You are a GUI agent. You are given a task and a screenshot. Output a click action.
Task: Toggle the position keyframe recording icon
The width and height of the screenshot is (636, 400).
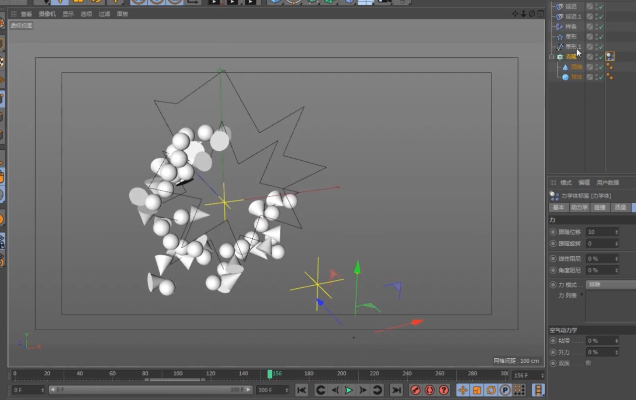tap(463, 390)
